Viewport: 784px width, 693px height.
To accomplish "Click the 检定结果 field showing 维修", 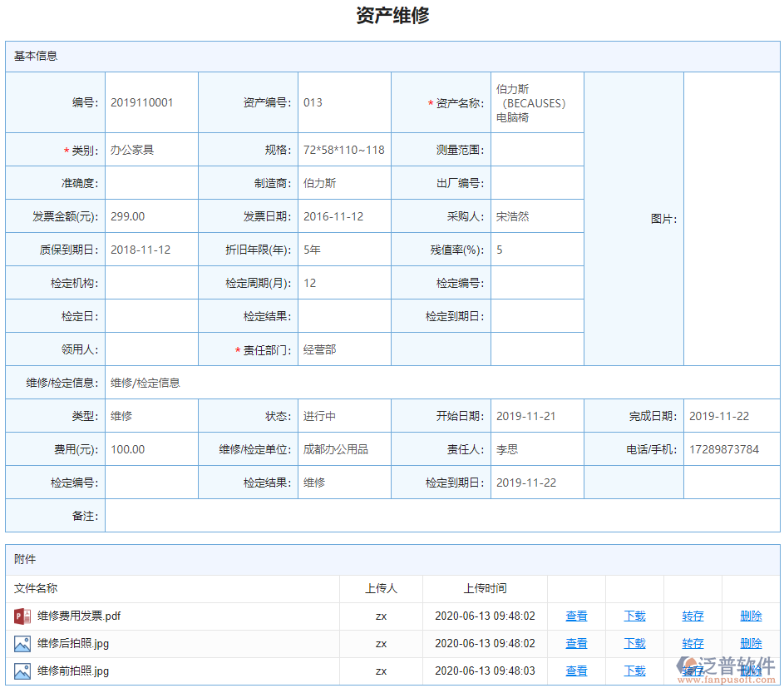I will pos(344,482).
